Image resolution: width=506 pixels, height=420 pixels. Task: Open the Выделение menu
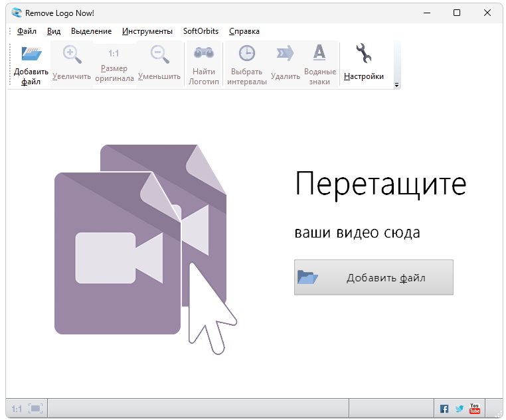91,31
